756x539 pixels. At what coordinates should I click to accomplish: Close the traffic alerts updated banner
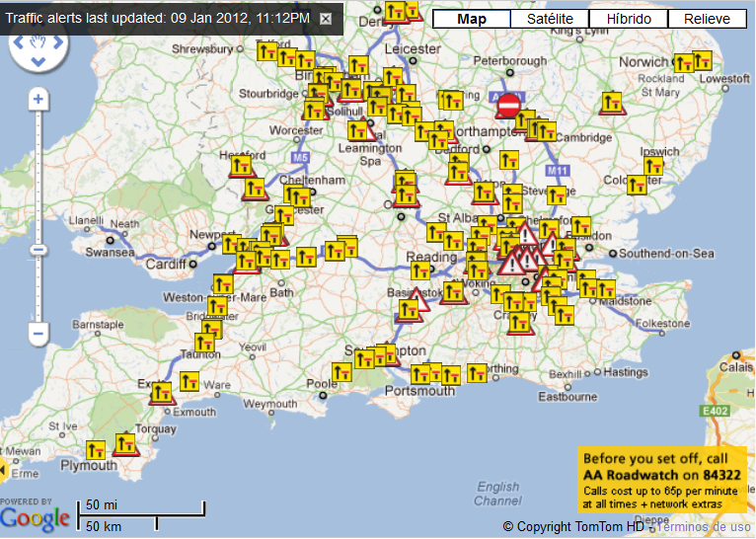[326, 19]
